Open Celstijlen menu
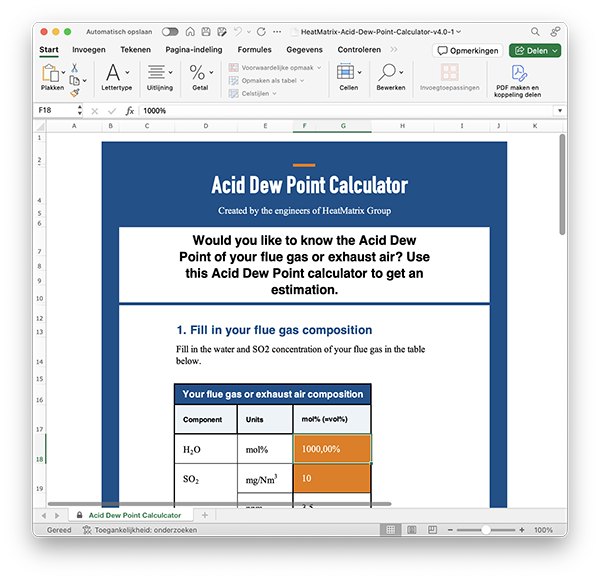The image size is (600, 580). pyautogui.click(x=253, y=93)
